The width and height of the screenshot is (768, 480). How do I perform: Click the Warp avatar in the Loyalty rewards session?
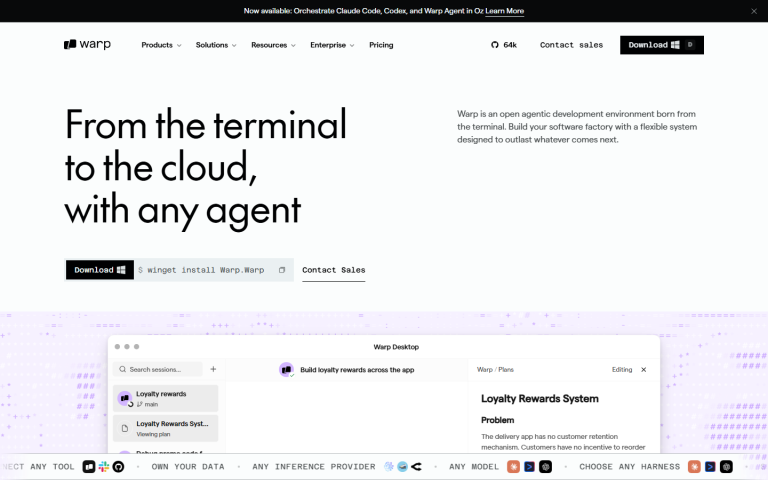coord(125,398)
